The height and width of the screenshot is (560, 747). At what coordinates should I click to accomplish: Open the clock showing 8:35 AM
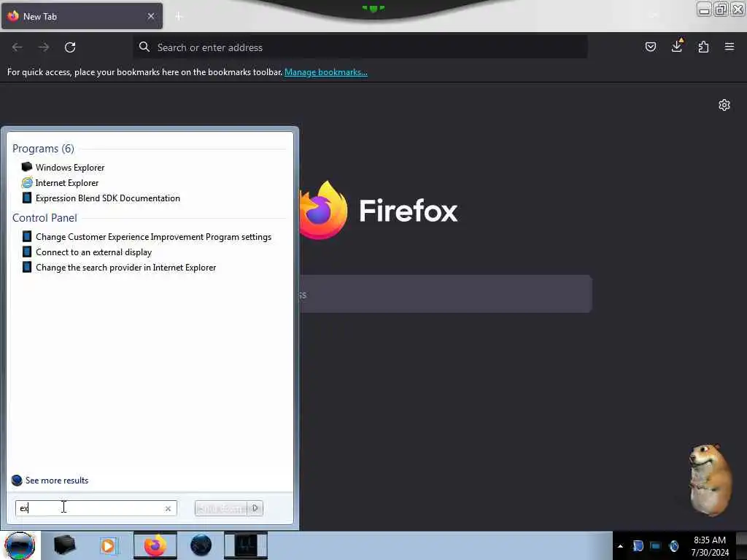[x=709, y=546]
